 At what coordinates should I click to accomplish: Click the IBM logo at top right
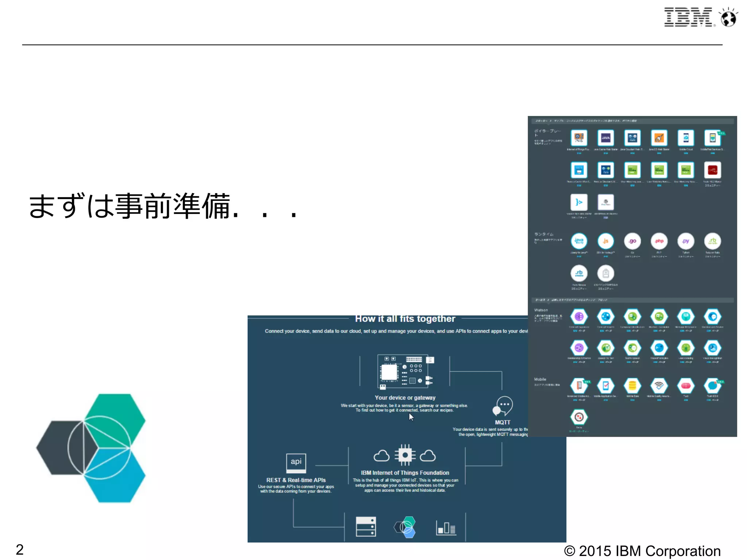click(688, 17)
